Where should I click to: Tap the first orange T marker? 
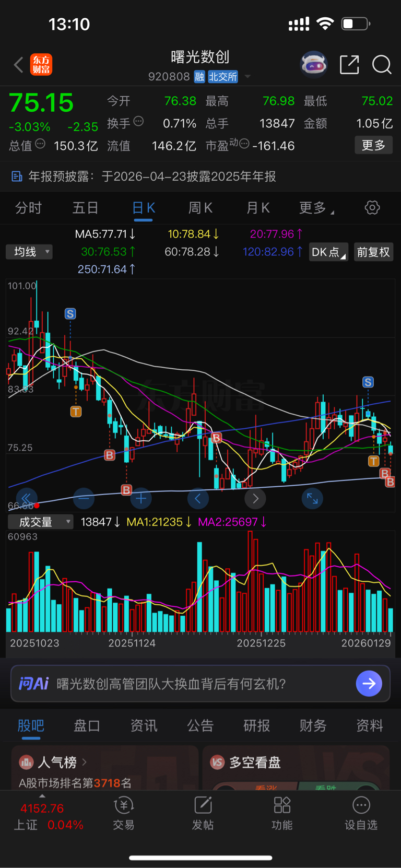[x=76, y=412]
